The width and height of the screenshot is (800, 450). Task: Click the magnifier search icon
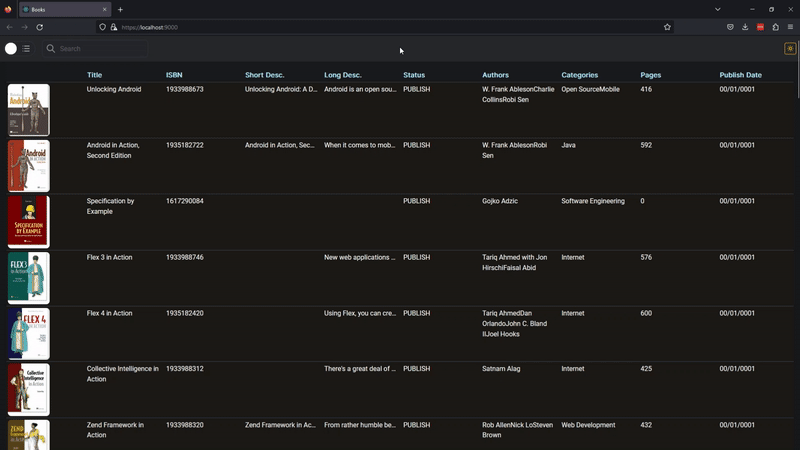coord(51,48)
